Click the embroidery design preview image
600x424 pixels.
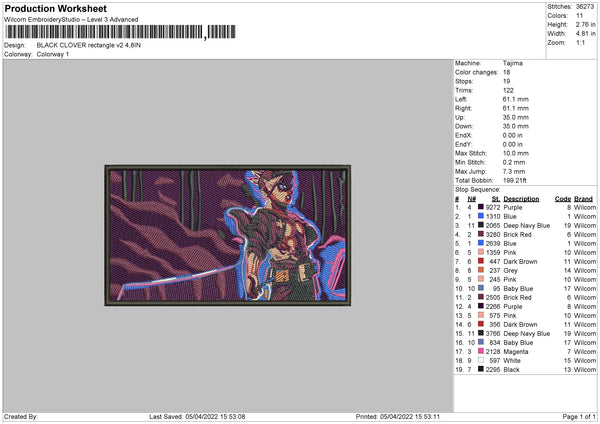point(228,235)
